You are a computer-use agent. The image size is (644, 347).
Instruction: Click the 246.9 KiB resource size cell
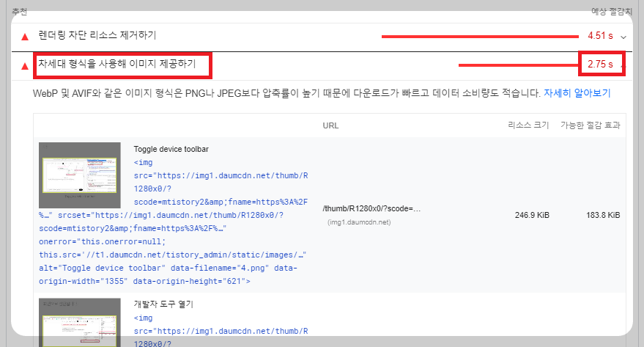pos(532,215)
